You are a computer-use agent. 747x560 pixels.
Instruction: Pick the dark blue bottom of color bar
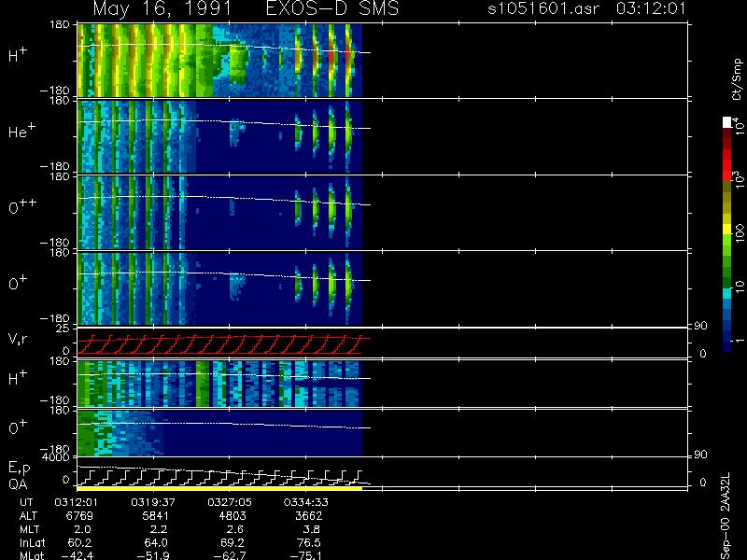(x=727, y=344)
